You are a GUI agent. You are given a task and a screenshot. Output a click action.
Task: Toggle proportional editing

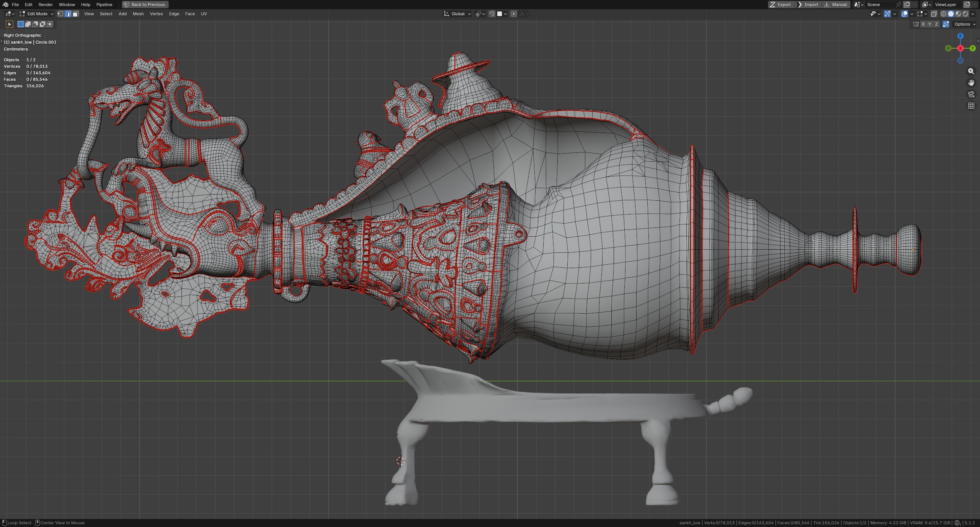pyautogui.click(x=514, y=14)
